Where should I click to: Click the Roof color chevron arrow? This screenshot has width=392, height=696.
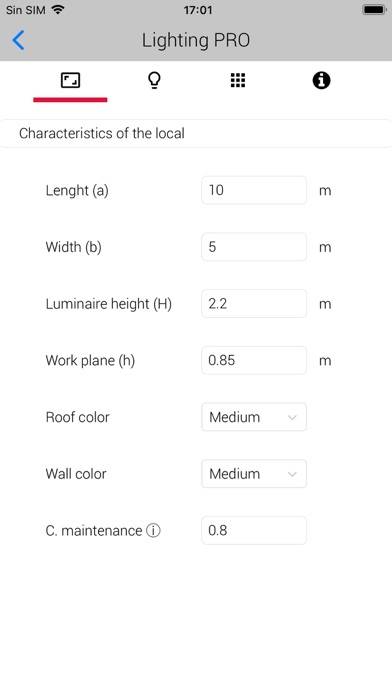click(x=292, y=418)
